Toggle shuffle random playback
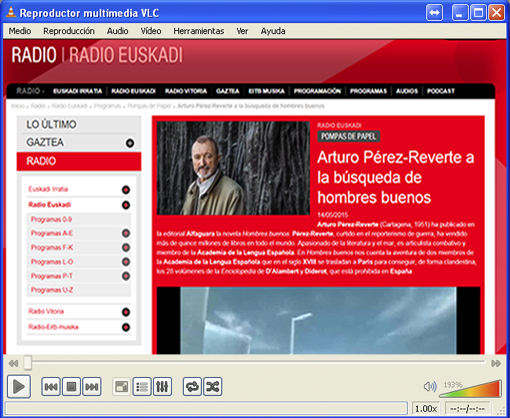The width and height of the screenshot is (510, 418). tap(213, 387)
